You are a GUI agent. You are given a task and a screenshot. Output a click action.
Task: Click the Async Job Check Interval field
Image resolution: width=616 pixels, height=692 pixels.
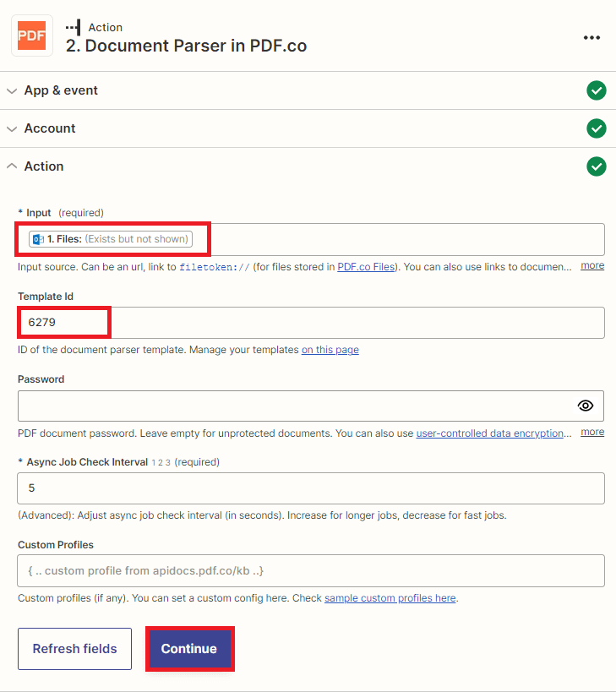[x=310, y=488]
